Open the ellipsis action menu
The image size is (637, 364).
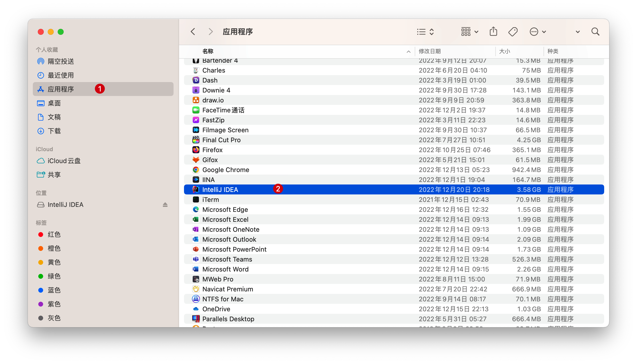point(538,32)
